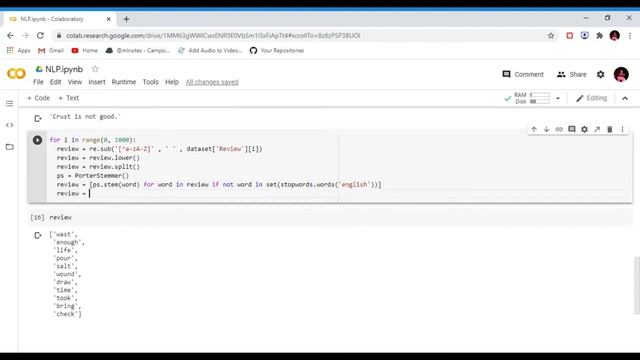Clear output icon of review list
The image size is (640, 360).
[38, 235]
